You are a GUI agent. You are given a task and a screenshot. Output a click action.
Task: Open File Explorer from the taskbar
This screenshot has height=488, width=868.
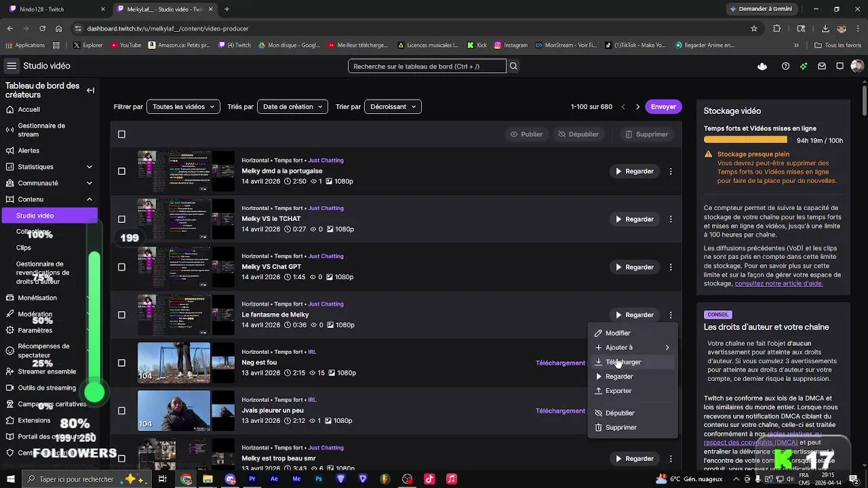208,479
